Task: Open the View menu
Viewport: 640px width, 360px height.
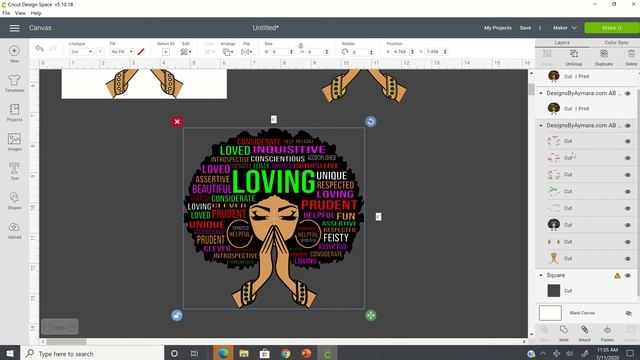Action: pyautogui.click(x=20, y=13)
